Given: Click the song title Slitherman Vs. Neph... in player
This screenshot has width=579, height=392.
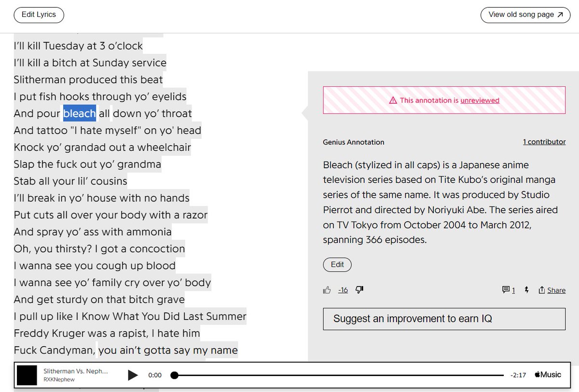Looking at the screenshot, I should pos(76,371).
